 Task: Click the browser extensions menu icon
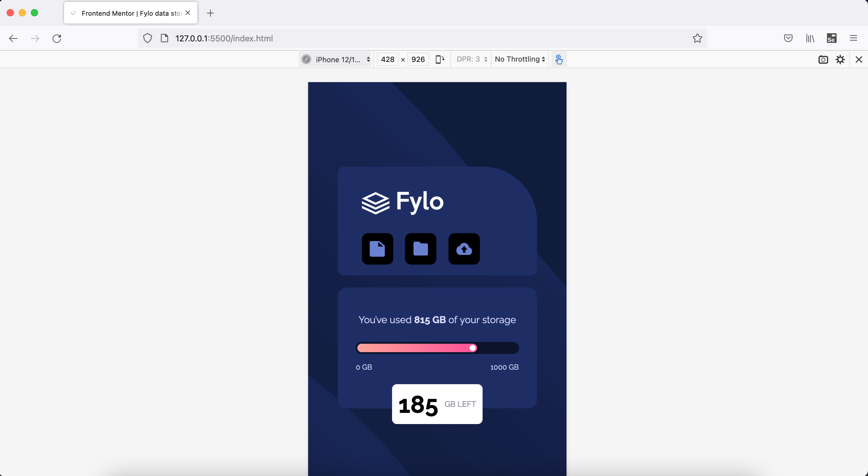point(832,38)
